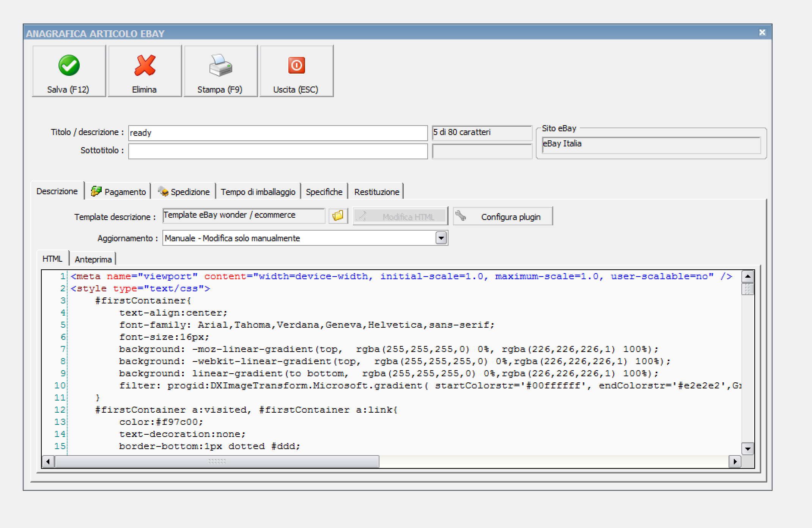Click the red X Elimina icon
This screenshot has height=528, width=812.
pos(145,65)
